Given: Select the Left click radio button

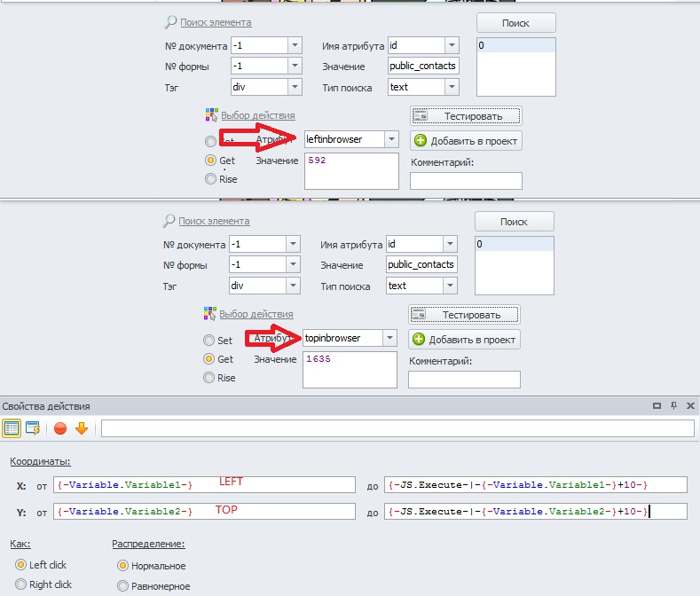Looking at the screenshot, I should coord(20,565).
